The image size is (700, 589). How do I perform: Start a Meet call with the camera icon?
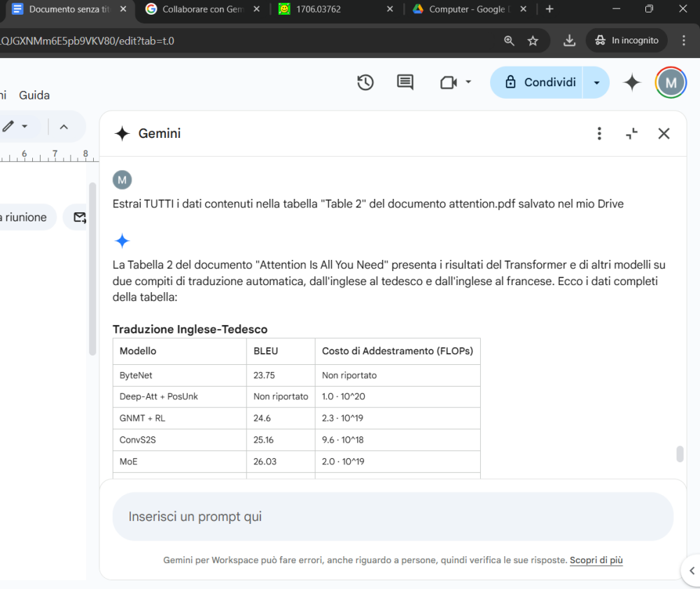[449, 83]
